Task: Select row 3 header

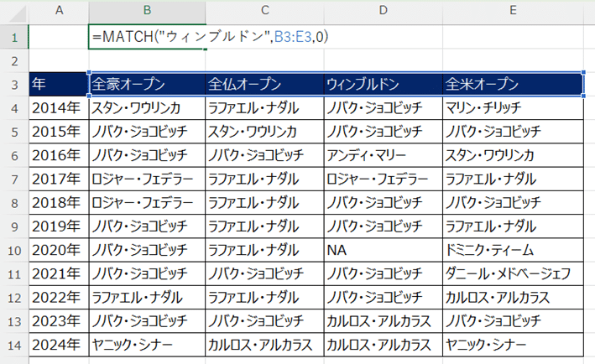Action: pyautogui.click(x=14, y=84)
